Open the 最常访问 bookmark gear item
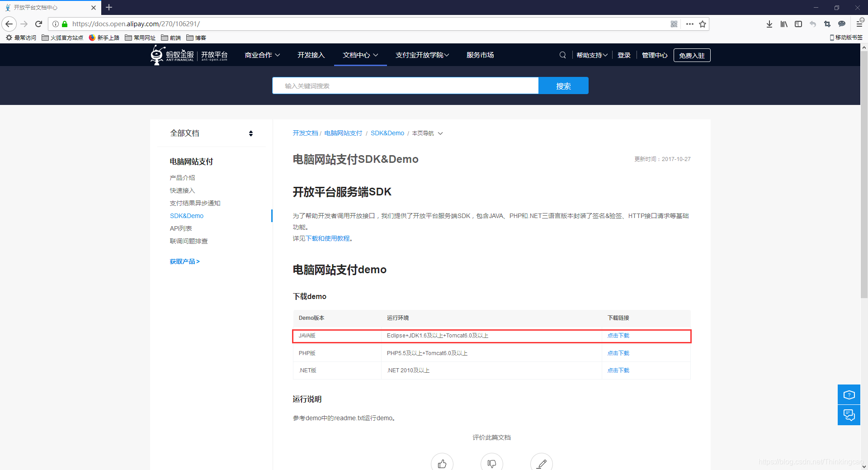Viewport: 868px width, 470px height. tap(21, 38)
